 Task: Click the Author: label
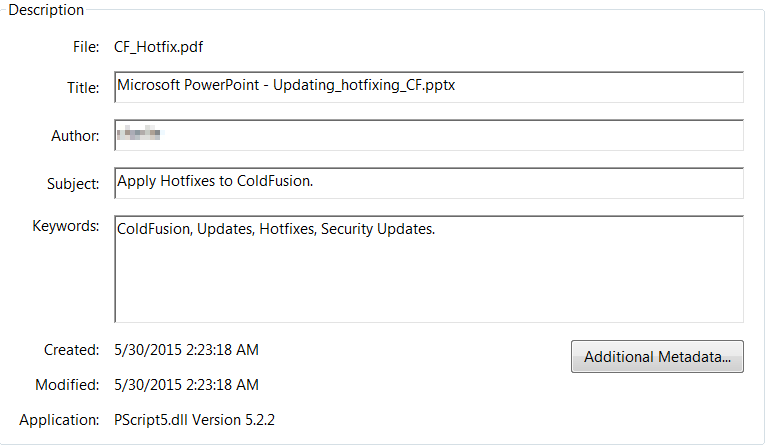(x=75, y=136)
